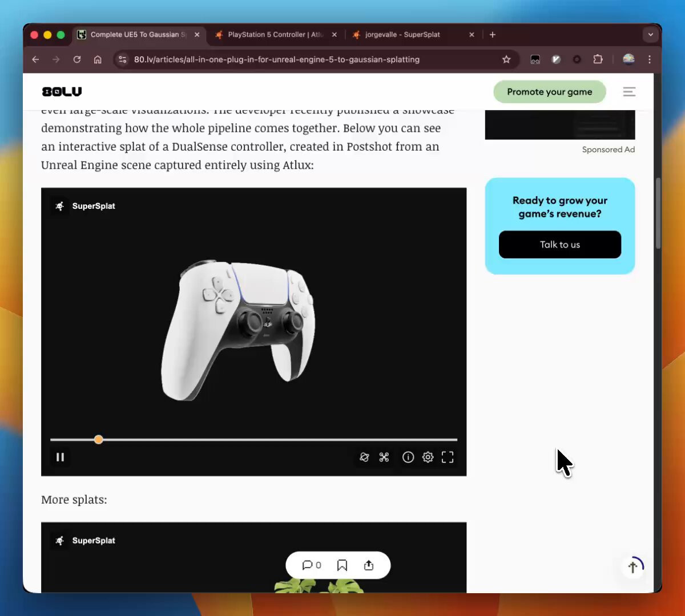Click the Sponsored Ad label
This screenshot has height=616, width=685.
[609, 149]
